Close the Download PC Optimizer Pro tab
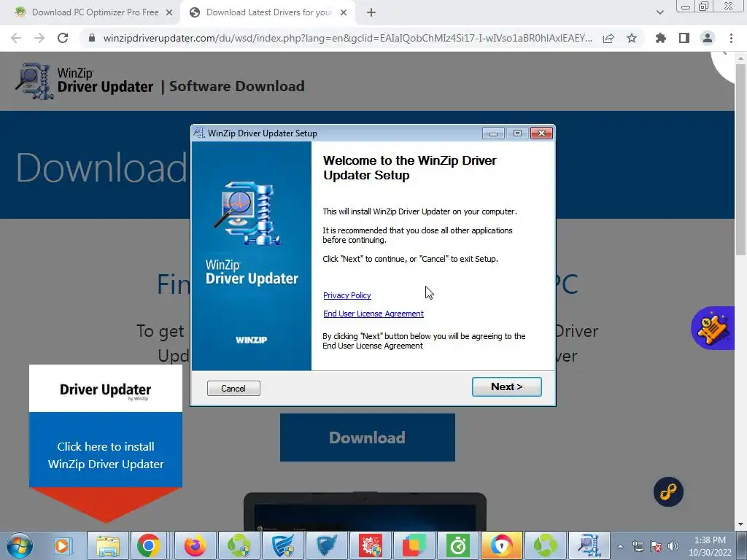747x560 pixels. click(x=169, y=13)
